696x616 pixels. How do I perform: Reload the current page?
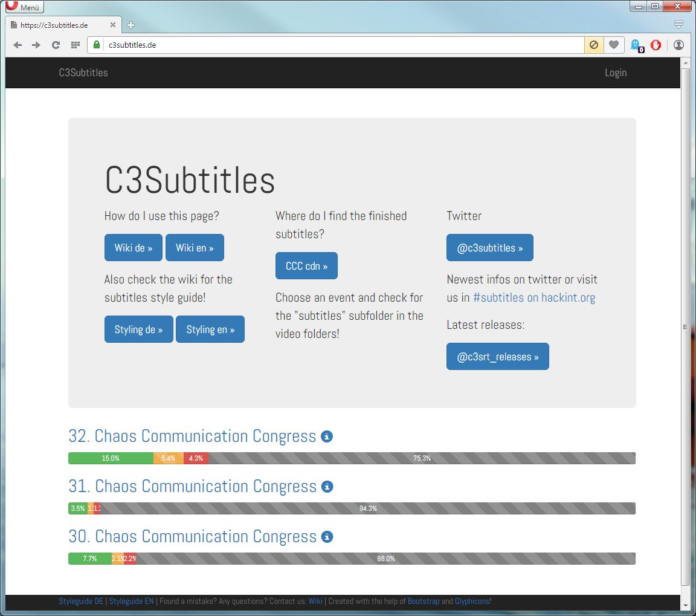tap(56, 45)
